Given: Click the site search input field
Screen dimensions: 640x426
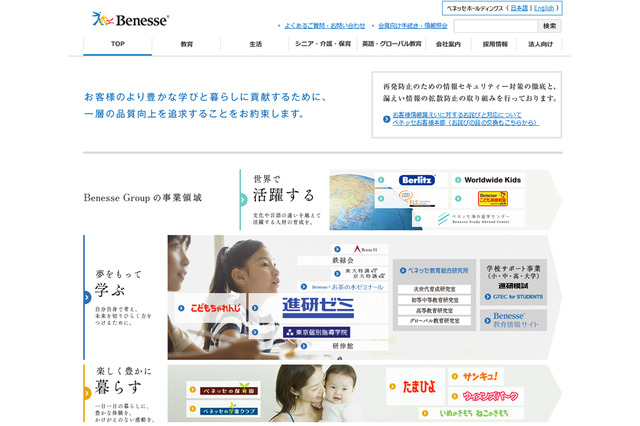Looking at the screenshot, I should point(496,26).
